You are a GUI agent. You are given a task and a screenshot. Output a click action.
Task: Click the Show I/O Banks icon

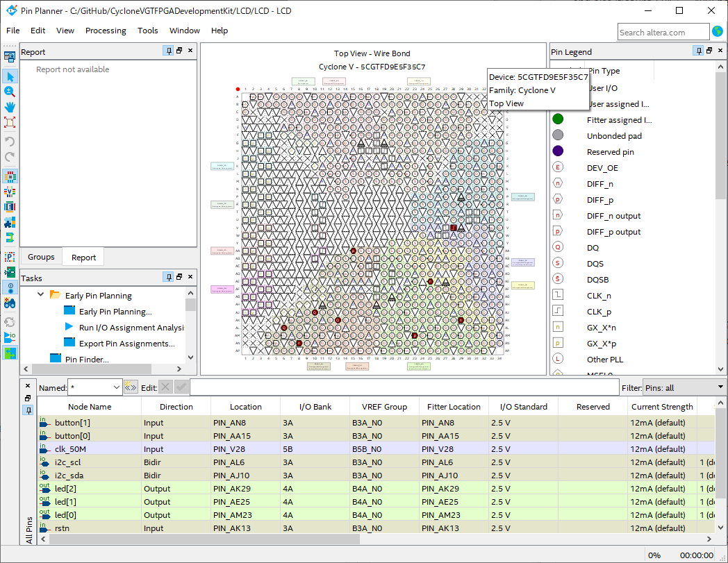click(x=10, y=176)
